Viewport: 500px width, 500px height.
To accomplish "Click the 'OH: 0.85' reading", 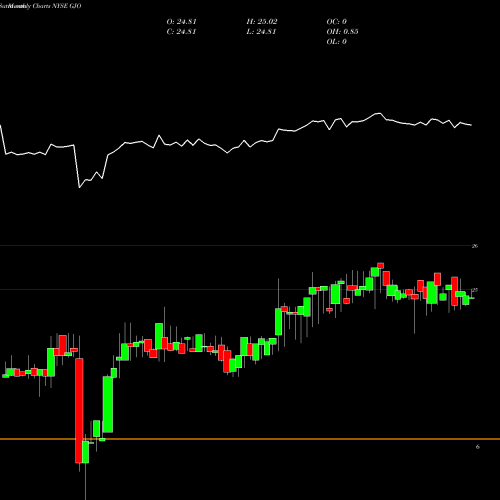I will (x=342, y=32).
